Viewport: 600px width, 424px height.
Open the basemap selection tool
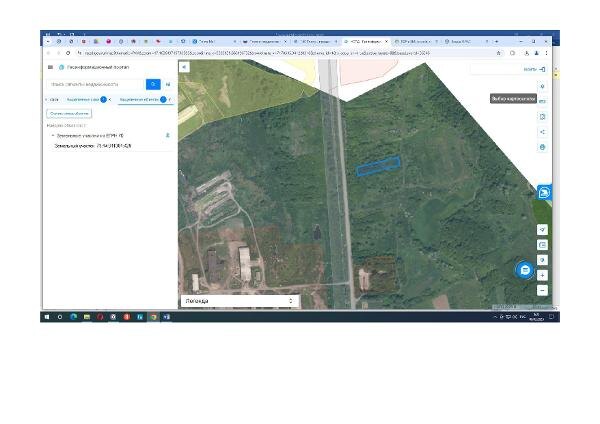(x=542, y=101)
